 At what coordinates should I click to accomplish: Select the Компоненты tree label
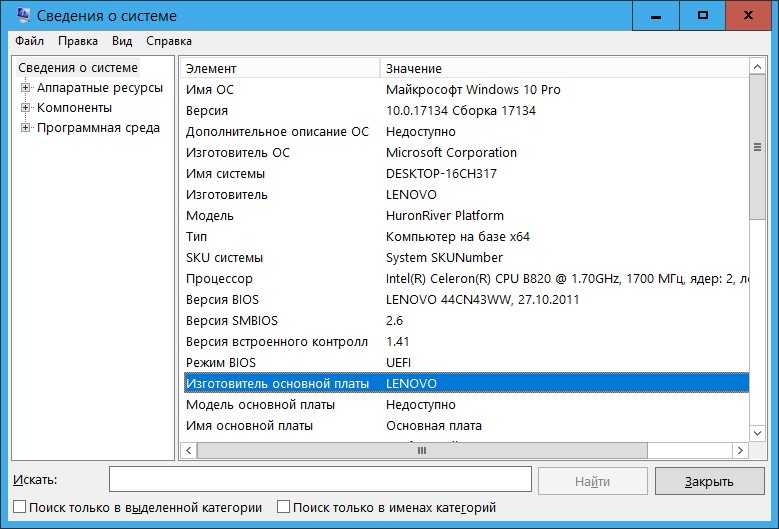coord(75,108)
